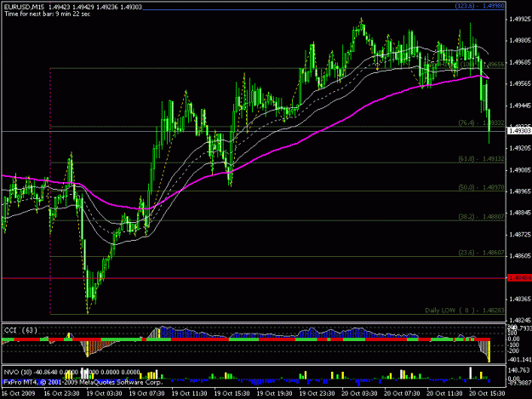
Task: Select the (38.2) - 1.48807 Fibonacci label
Action: (482, 216)
